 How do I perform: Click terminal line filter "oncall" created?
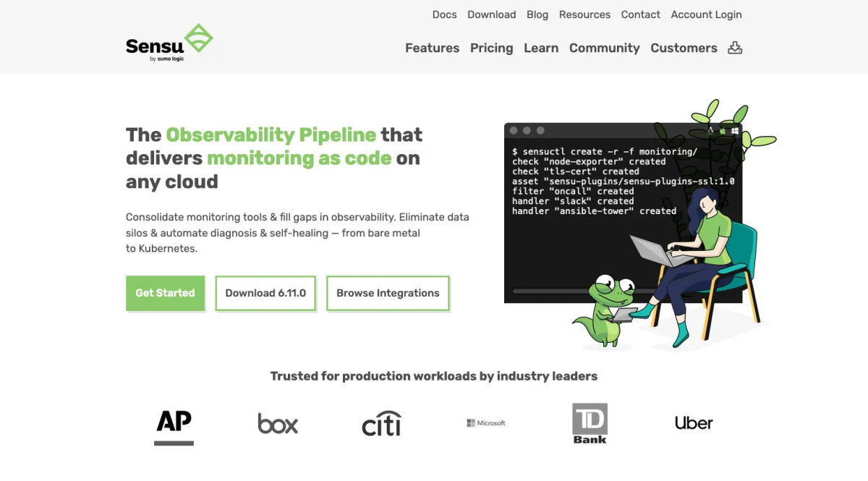(x=573, y=191)
